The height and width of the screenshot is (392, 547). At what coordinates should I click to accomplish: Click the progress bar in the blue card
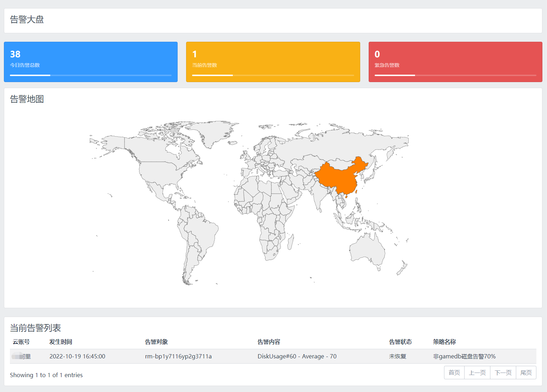(x=91, y=75)
